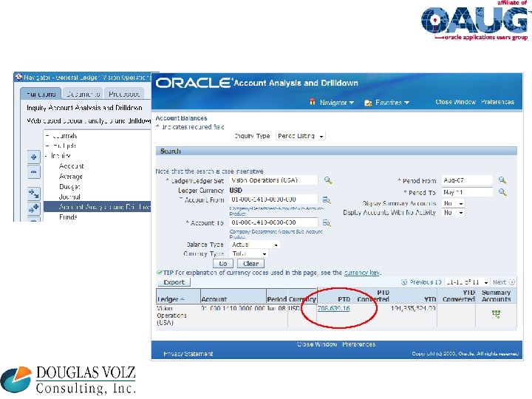The image size is (532, 399).
Task: Open the 11-11 of 11 records dropdown
Action: (467, 282)
